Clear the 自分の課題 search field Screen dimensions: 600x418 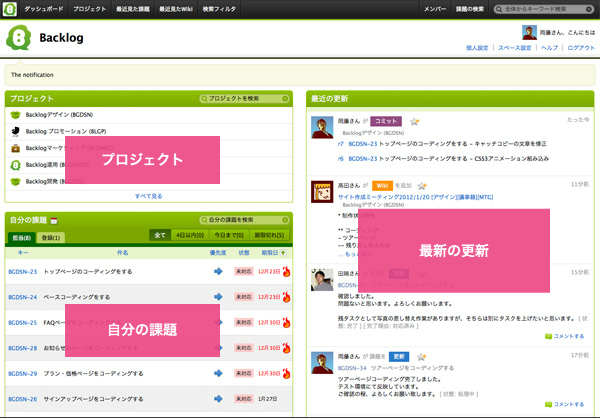285,220
